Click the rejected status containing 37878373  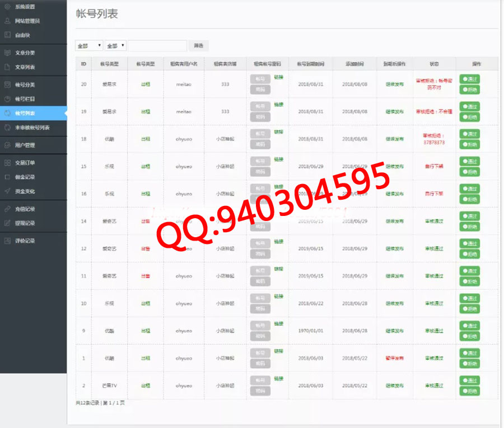pos(434,139)
